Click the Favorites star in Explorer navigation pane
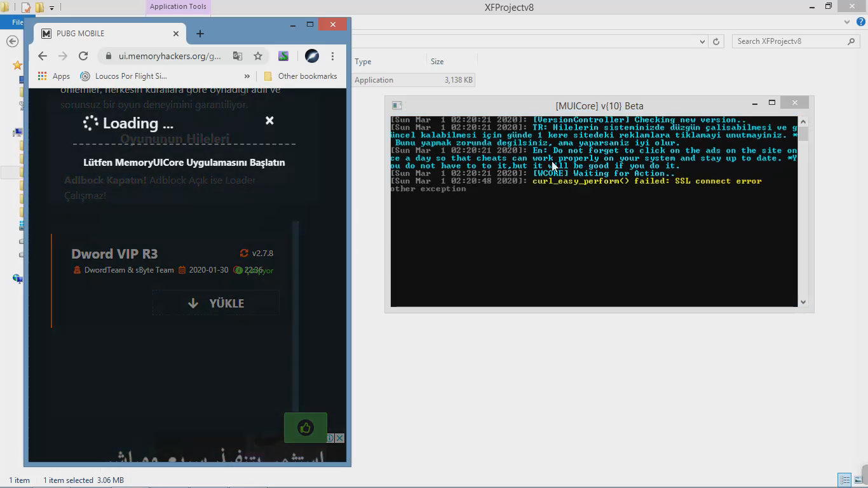Image resolution: width=868 pixels, height=488 pixels. 17,65
